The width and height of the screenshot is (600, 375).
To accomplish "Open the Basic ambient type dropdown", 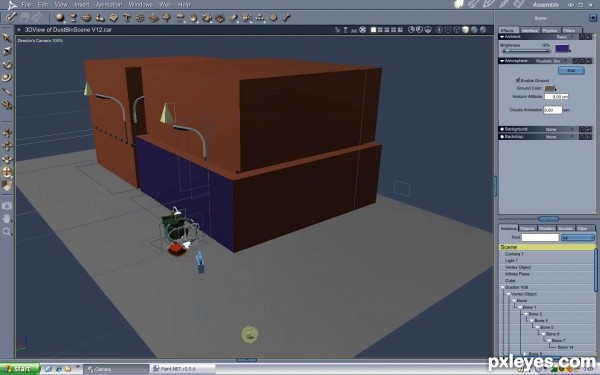I will (565, 37).
